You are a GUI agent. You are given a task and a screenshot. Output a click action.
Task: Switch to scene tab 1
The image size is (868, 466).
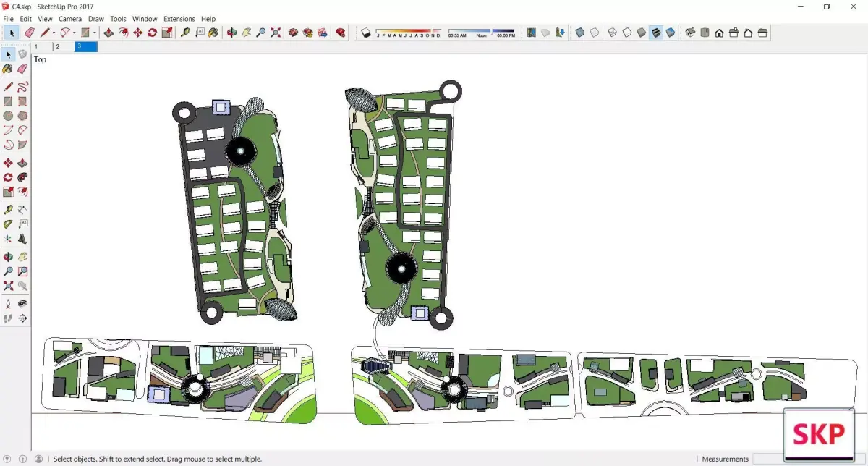tap(42, 47)
